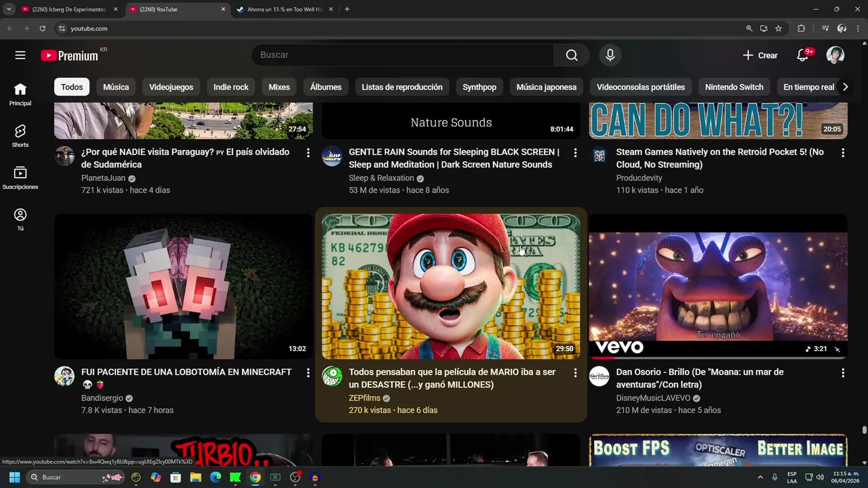Open the Sleep & Relaxation channel avatar
This screenshot has width=868, height=488.
pyautogui.click(x=332, y=156)
